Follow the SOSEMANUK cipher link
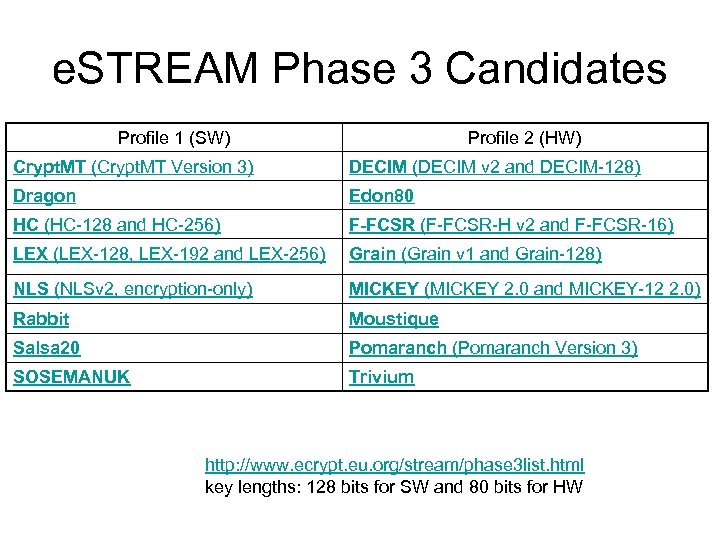Viewport: 720px width, 540px height. point(71,377)
